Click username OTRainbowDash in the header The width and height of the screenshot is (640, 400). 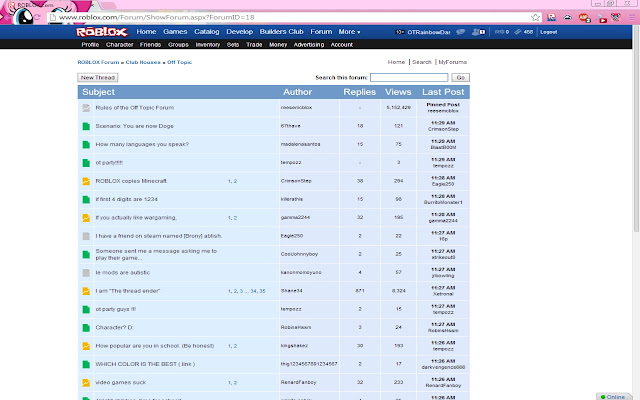click(429, 32)
